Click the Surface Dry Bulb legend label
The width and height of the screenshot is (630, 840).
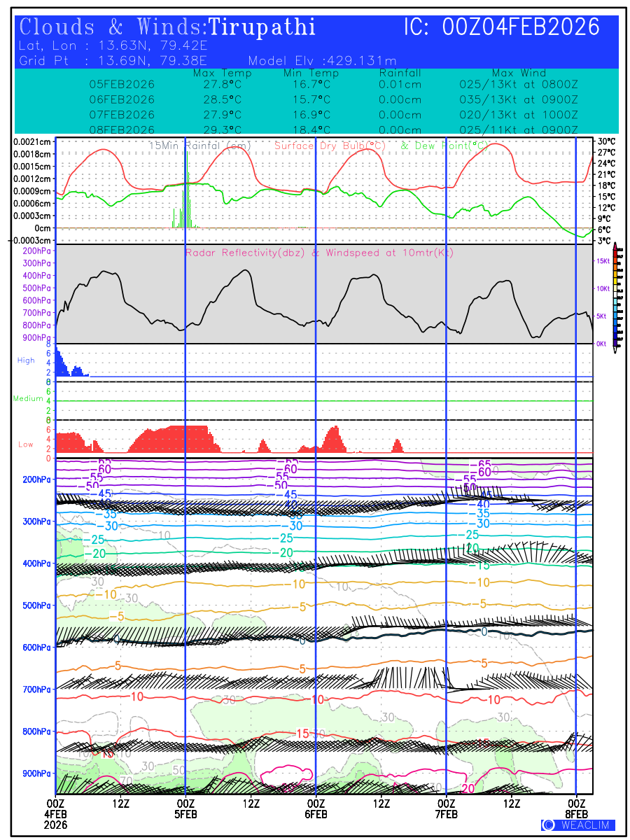(330, 146)
